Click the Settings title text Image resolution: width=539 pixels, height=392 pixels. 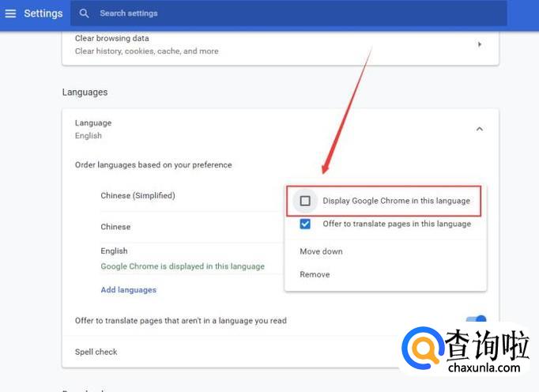(x=43, y=13)
